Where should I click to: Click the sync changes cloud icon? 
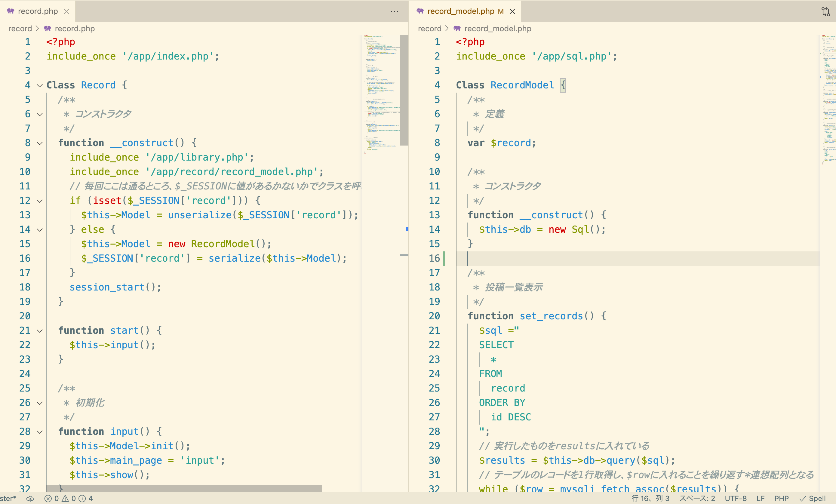tap(30, 498)
